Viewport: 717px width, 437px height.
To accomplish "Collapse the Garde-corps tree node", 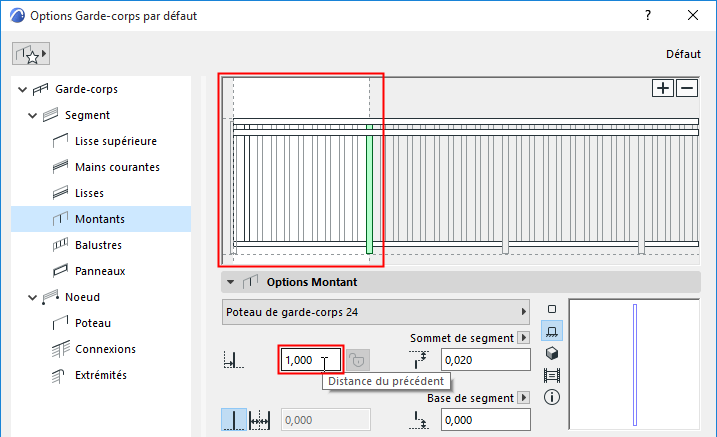I will pyautogui.click(x=22, y=89).
